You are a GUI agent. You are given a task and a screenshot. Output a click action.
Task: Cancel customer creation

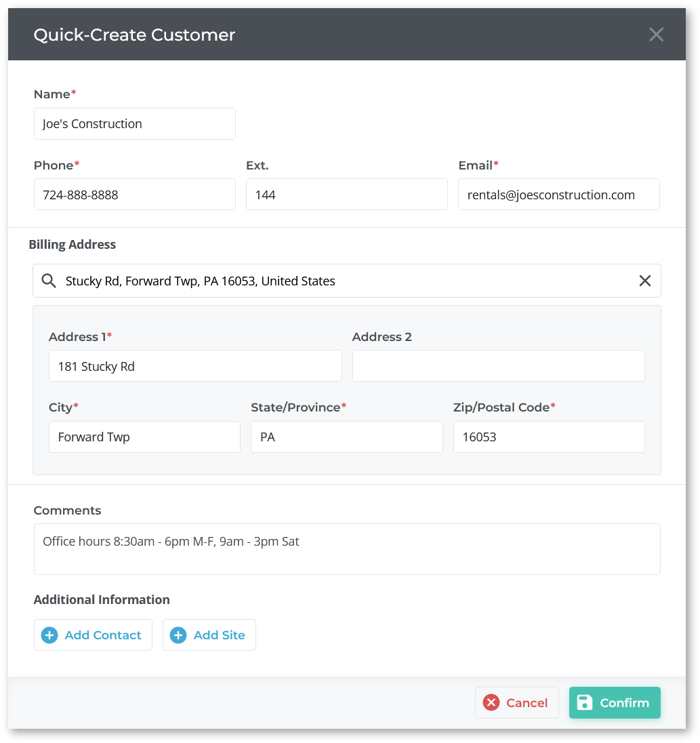click(x=517, y=702)
